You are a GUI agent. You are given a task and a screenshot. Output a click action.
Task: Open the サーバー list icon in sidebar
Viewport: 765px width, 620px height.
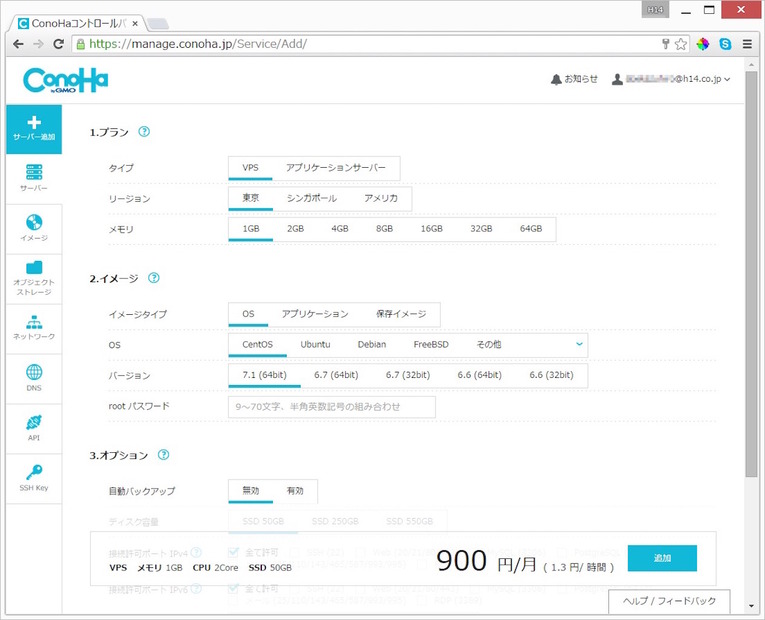coord(34,172)
